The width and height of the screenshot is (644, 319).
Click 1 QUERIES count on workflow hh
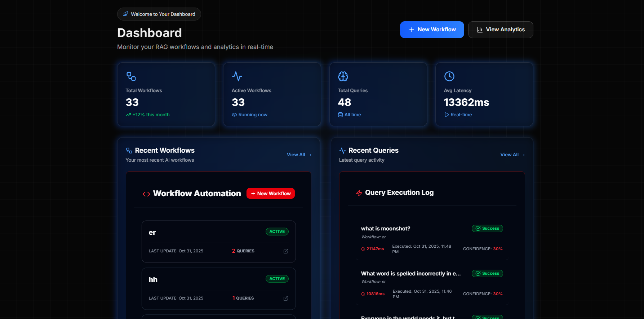[x=243, y=298]
